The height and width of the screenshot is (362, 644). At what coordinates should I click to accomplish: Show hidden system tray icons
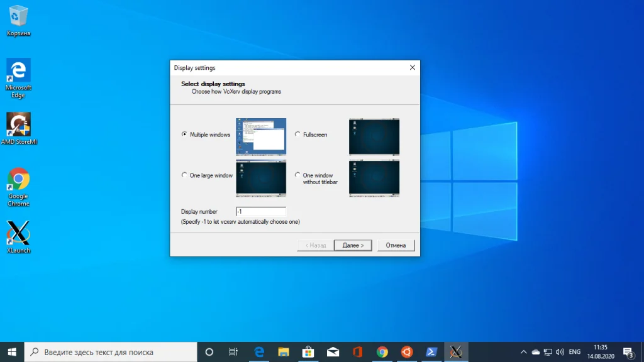(x=524, y=352)
